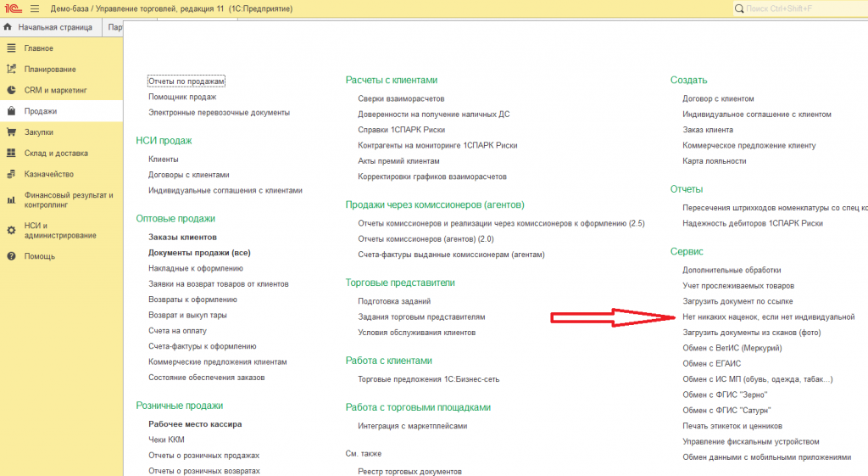Open Накладные к оформлению

pyautogui.click(x=196, y=268)
